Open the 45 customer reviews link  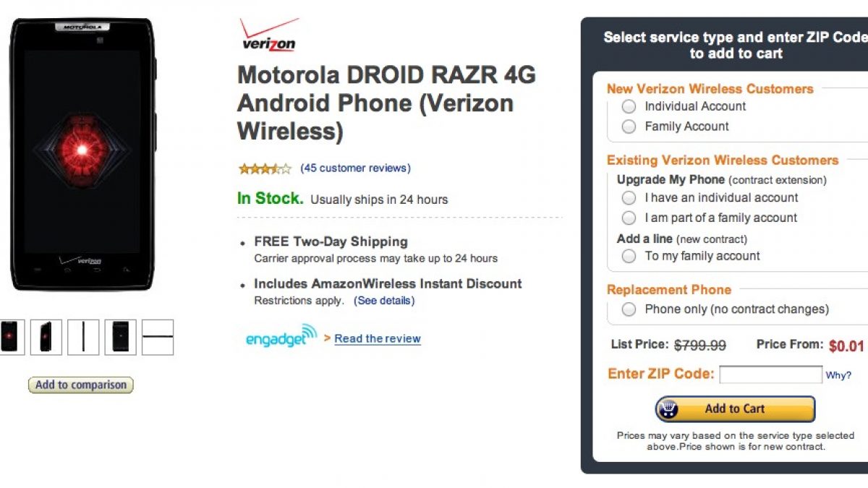pos(355,168)
